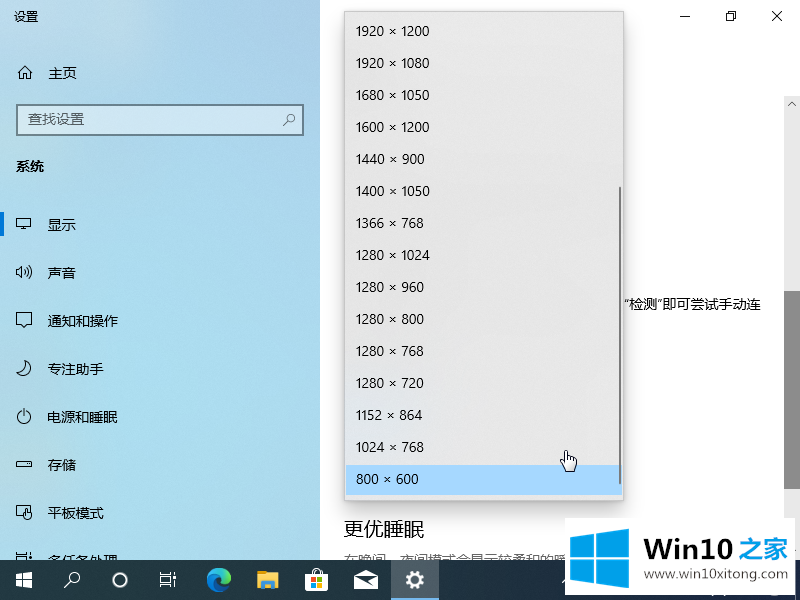Open taskbar Search magnifier
This screenshot has height=600, width=800.
(71, 580)
